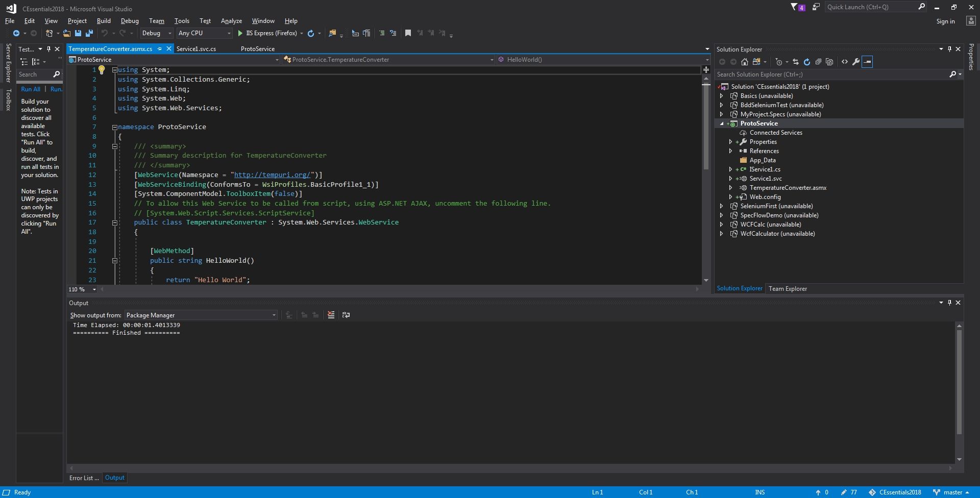Click the Output window vertical scrollbar thumb
This screenshot has height=498, width=980.
pos(959,382)
